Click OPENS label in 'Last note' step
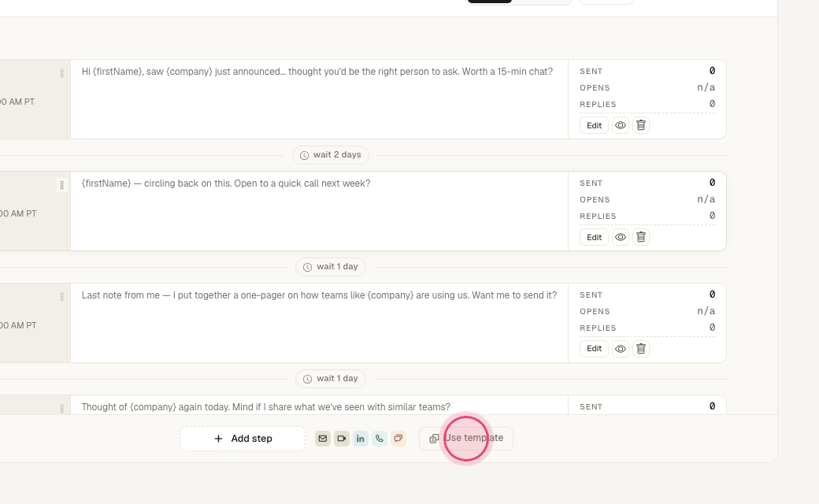Image resolution: width=819 pixels, height=504 pixels. [595, 311]
